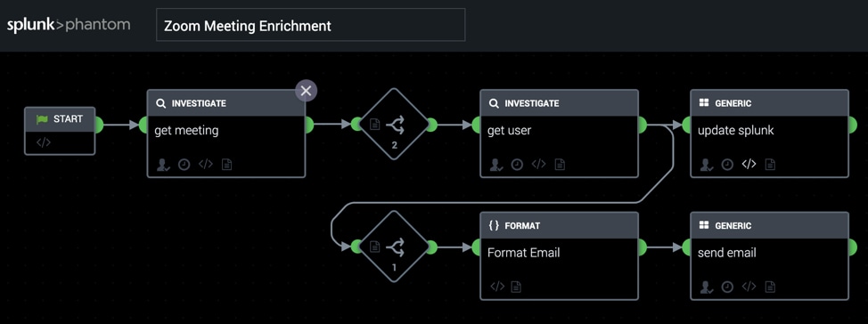Click the green output port of START block
Image resolution: width=868 pixels, height=324 pixels.
(99, 125)
